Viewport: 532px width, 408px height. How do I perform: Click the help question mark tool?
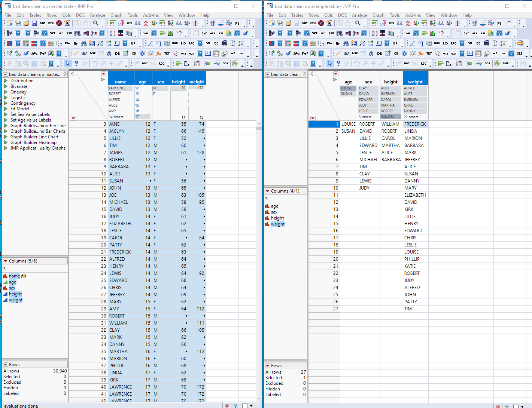[x=76, y=63]
